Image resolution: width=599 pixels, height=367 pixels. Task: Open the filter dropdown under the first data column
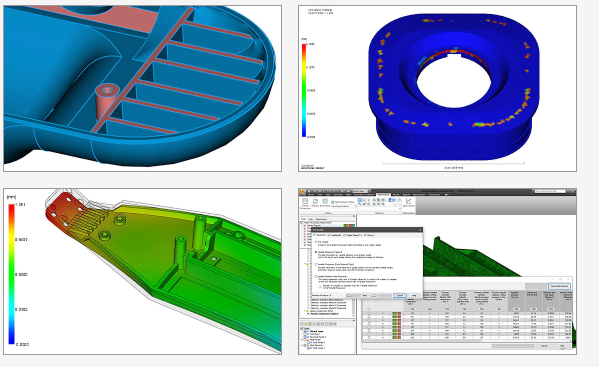point(412,309)
